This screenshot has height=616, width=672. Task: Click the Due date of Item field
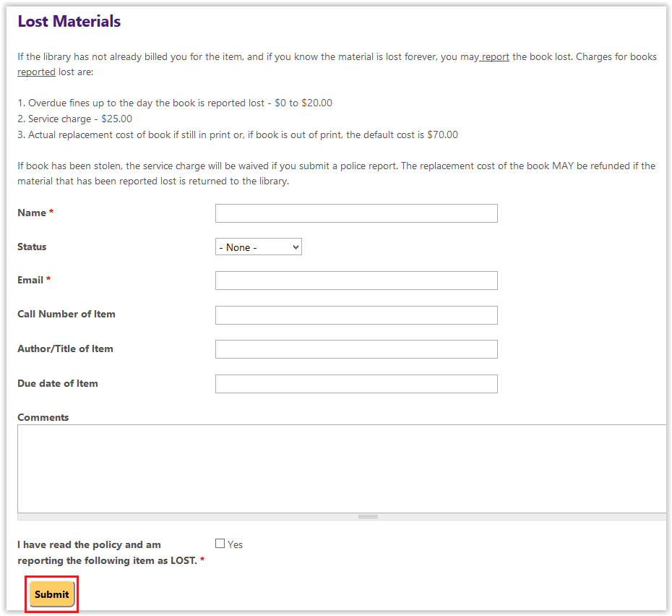click(356, 383)
